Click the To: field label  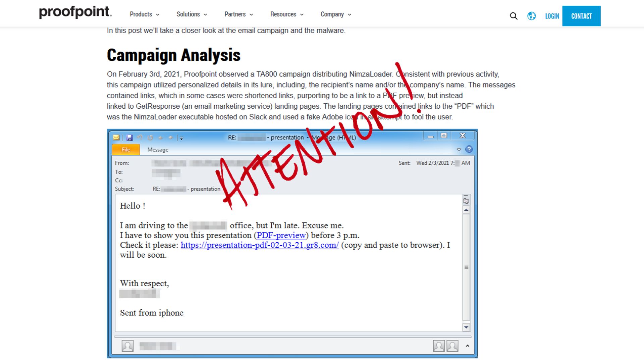point(119,172)
